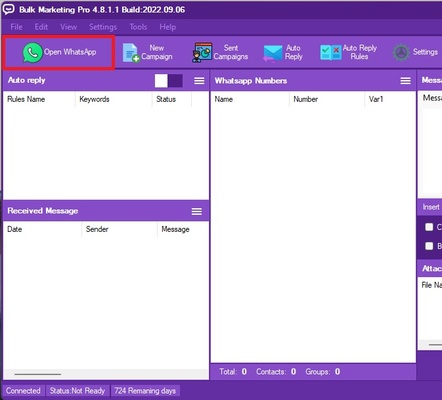Click the Date column header in Received Message
442x400 pixels.
(x=15, y=229)
